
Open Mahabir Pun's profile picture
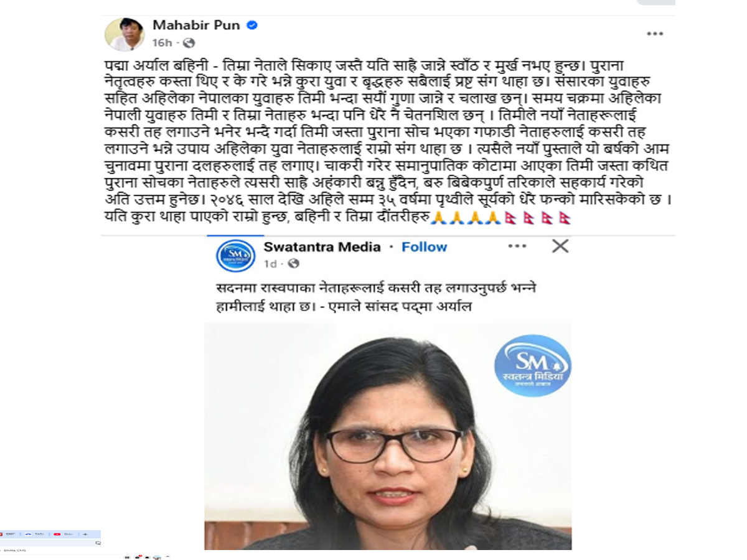click(x=125, y=34)
